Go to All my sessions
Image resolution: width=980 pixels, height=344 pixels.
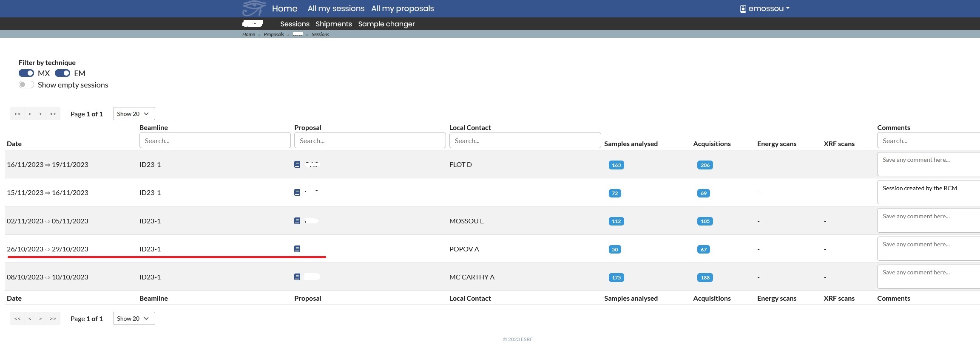coord(336,8)
